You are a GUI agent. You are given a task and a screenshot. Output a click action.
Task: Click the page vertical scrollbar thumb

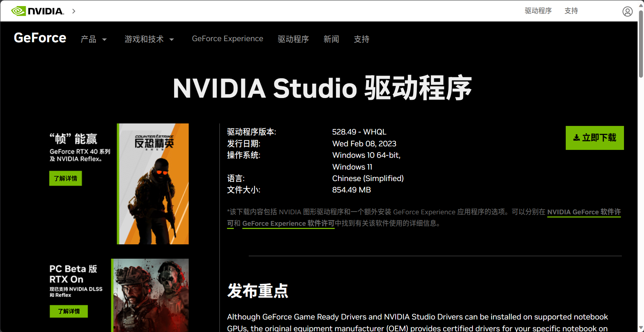[x=641, y=44]
